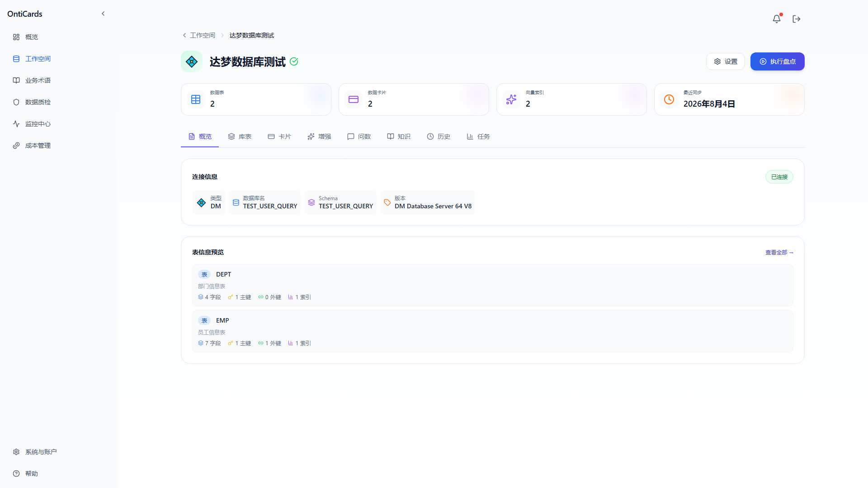Image resolution: width=868 pixels, height=488 pixels.
Task: Open 系统与账户 settings
Action: (59, 452)
